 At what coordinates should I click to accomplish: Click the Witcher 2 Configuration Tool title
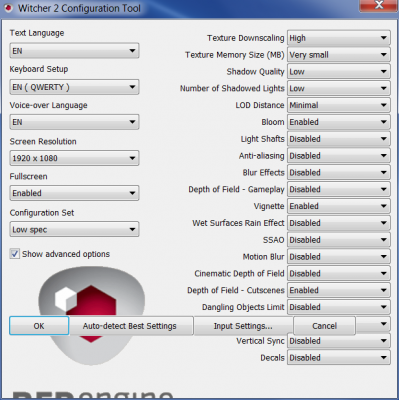79,8
